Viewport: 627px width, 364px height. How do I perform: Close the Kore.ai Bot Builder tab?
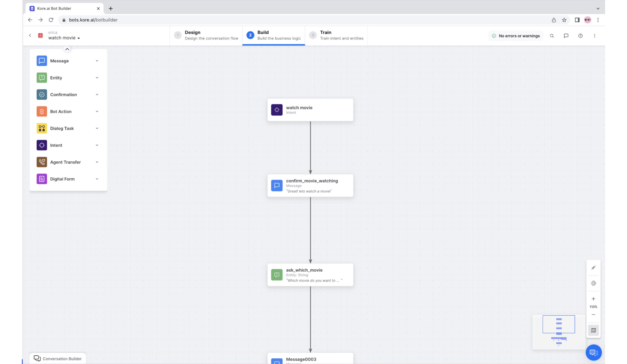(98, 8)
